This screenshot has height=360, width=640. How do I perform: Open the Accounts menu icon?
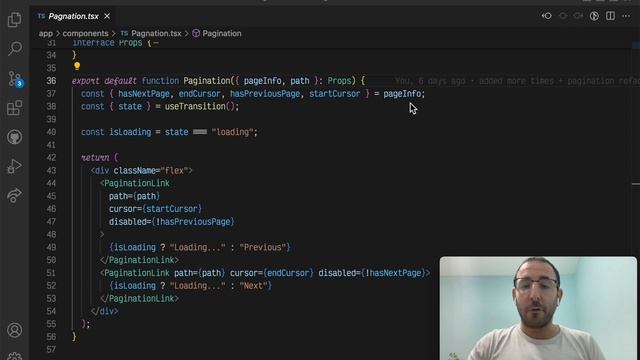14,330
